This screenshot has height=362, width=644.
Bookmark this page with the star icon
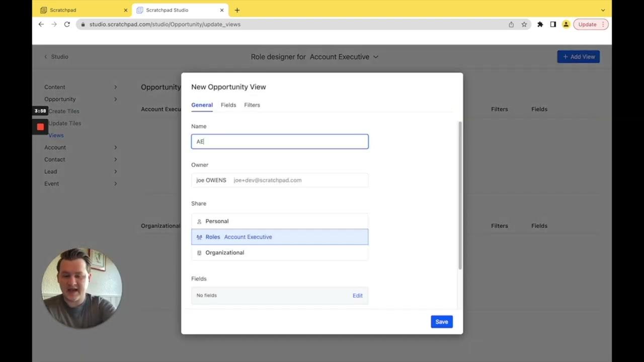pyautogui.click(x=524, y=24)
